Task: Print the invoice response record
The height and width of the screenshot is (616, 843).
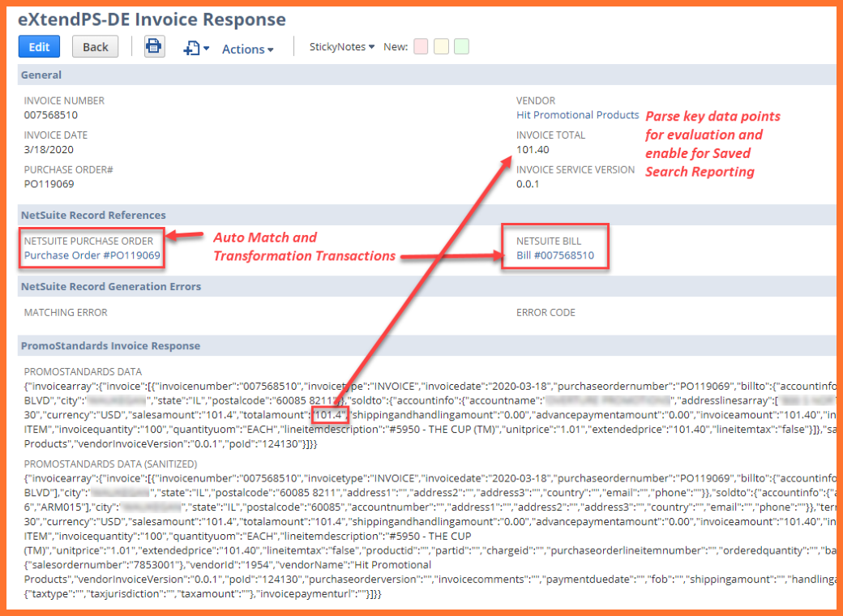Action: pos(154,46)
